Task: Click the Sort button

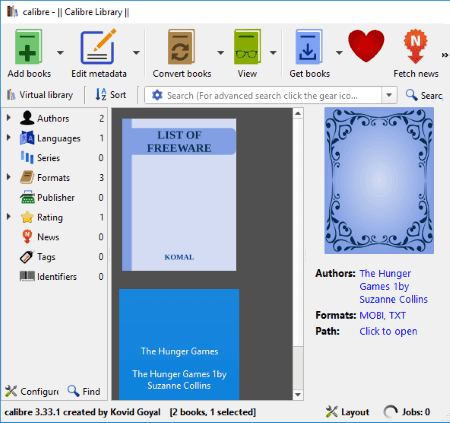Action: coord(111,95)
